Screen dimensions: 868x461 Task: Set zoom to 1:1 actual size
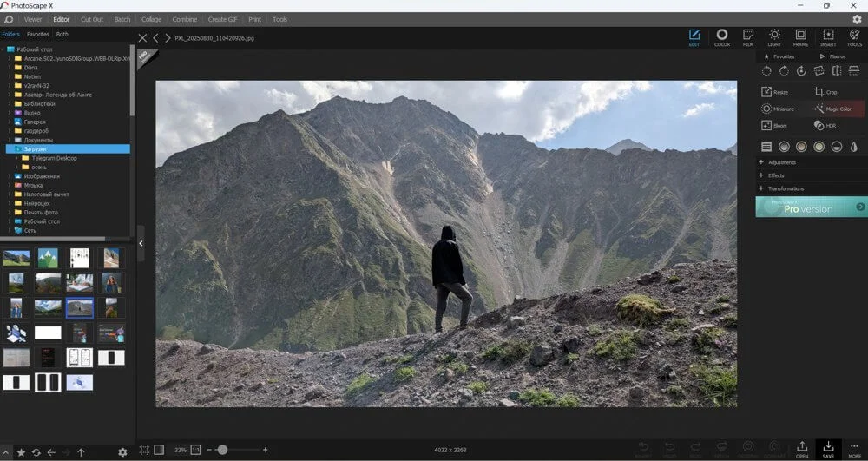[195, 450]
